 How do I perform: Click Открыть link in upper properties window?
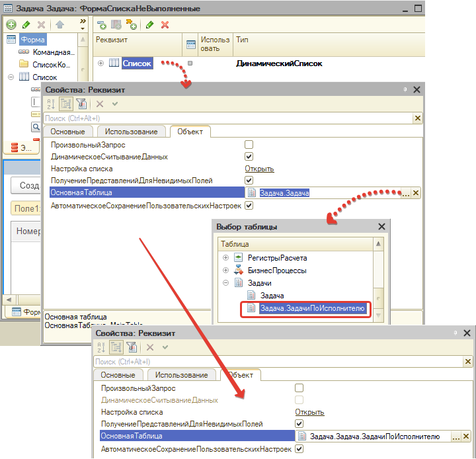[x=260, y=169]
